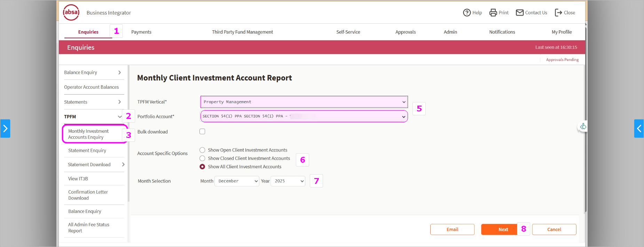This screenshot has height=247, width=644.
Task: Click the right blue arrow navigation icon
Action: click(x=639, y=129)
